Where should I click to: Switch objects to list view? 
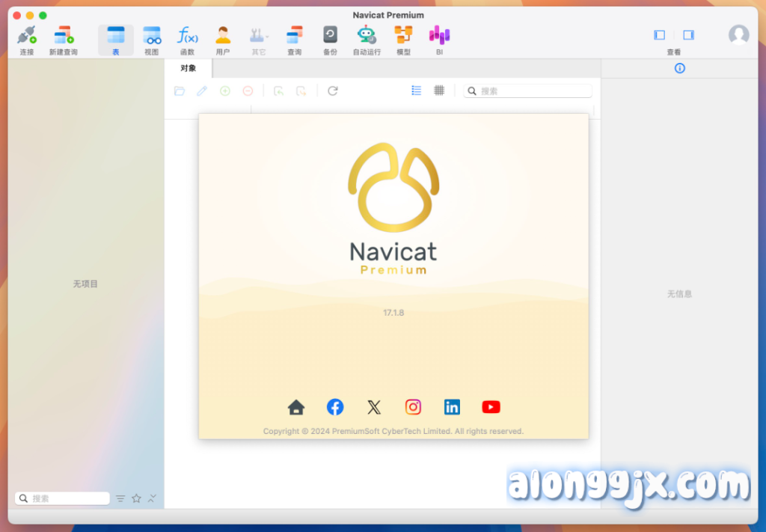[x=417, y=91]
